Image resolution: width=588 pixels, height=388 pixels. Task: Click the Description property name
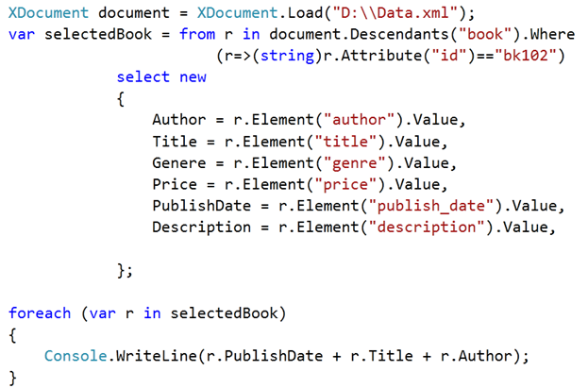pos(201,228)
